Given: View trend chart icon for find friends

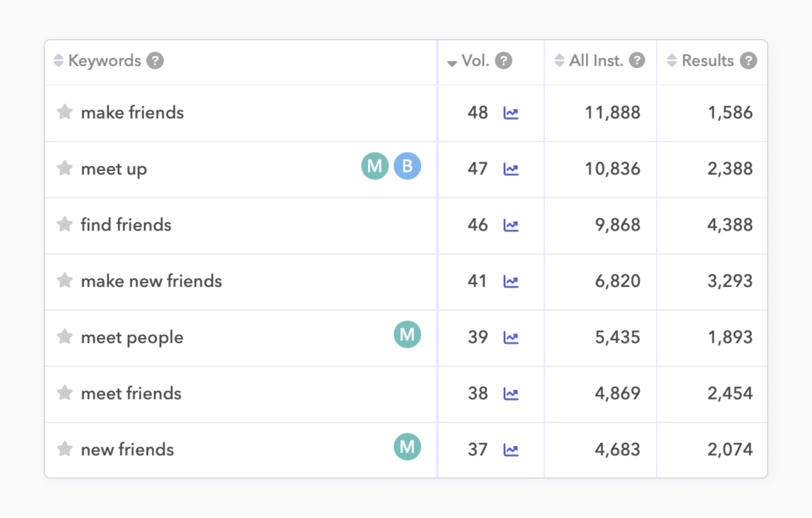Looking at the screenshot, I should pyautogui.click(x=511, y=225).
